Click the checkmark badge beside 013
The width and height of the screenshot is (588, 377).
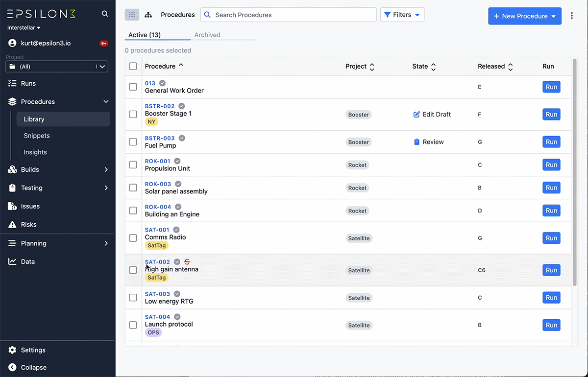tap(163, 83)
